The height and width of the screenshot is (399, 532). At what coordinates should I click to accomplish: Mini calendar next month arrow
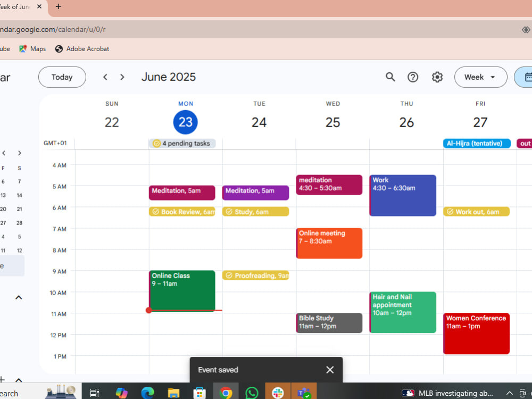19,153
